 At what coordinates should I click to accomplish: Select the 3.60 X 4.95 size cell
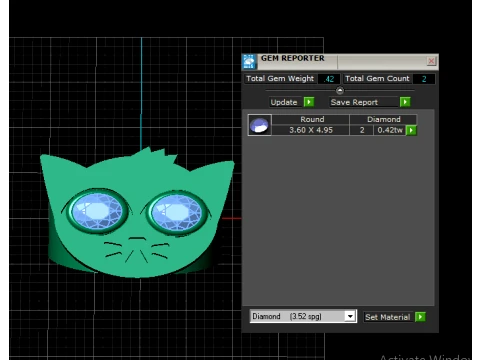pyautogui.click(x=311, y=130)
